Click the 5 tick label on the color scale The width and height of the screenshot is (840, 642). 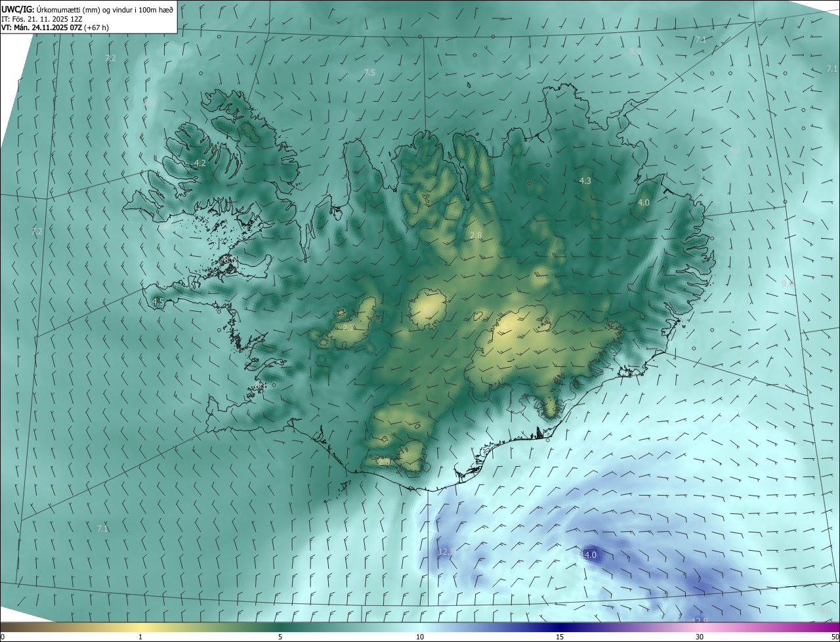[x=280, y=637]
